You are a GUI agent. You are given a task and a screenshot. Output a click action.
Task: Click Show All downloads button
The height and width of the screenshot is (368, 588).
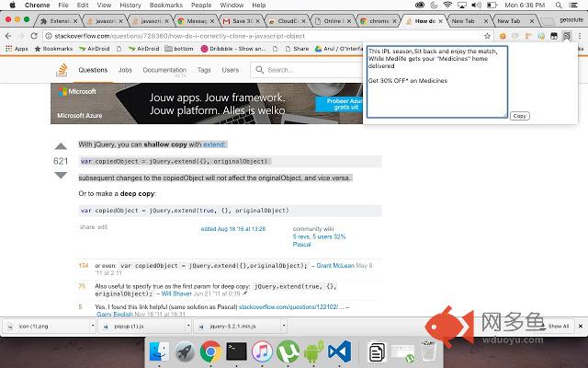pos(559,326)
